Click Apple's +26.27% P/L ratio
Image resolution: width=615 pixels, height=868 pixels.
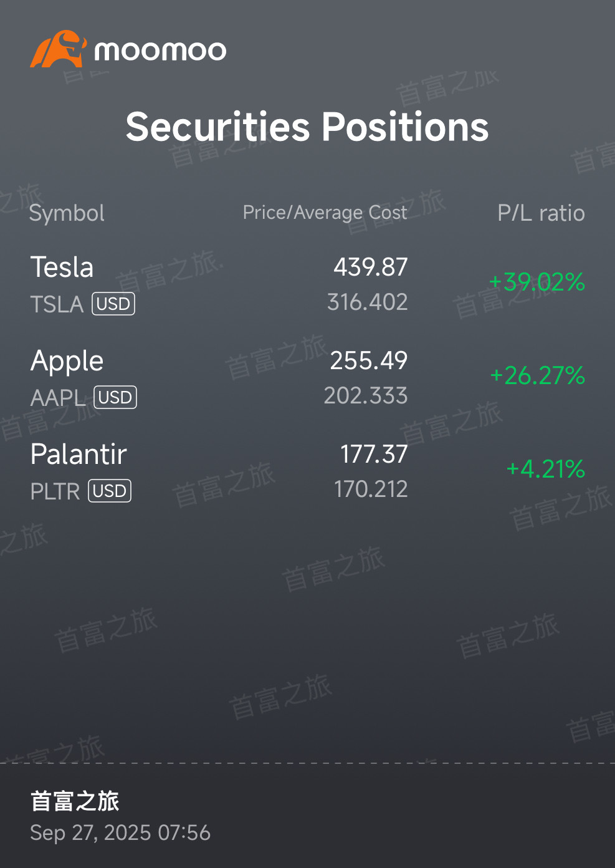pyautogui.click(x=537, y=375)
